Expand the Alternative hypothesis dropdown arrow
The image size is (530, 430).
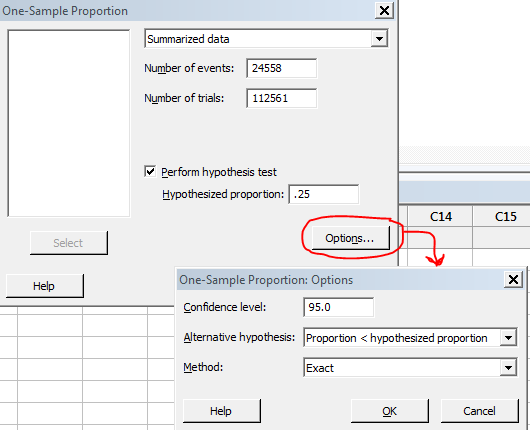click(508, 338)
